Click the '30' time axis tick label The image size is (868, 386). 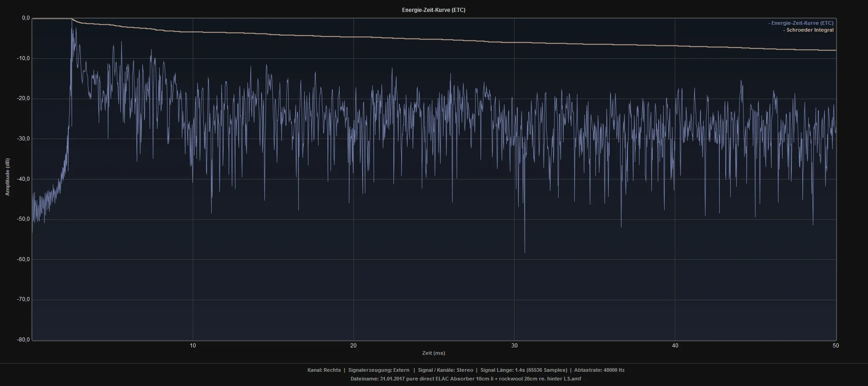pos(514,346)
